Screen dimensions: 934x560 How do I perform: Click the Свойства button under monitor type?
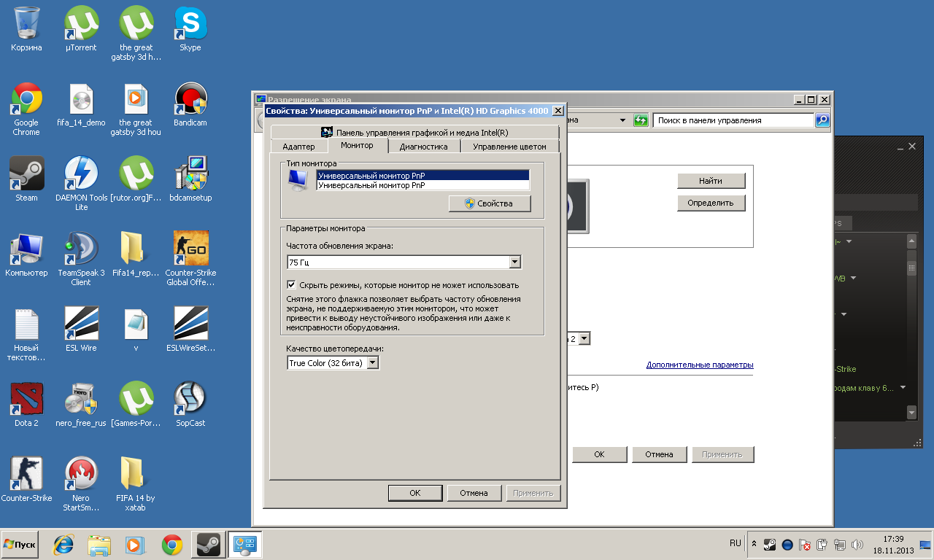coord(490,203)
